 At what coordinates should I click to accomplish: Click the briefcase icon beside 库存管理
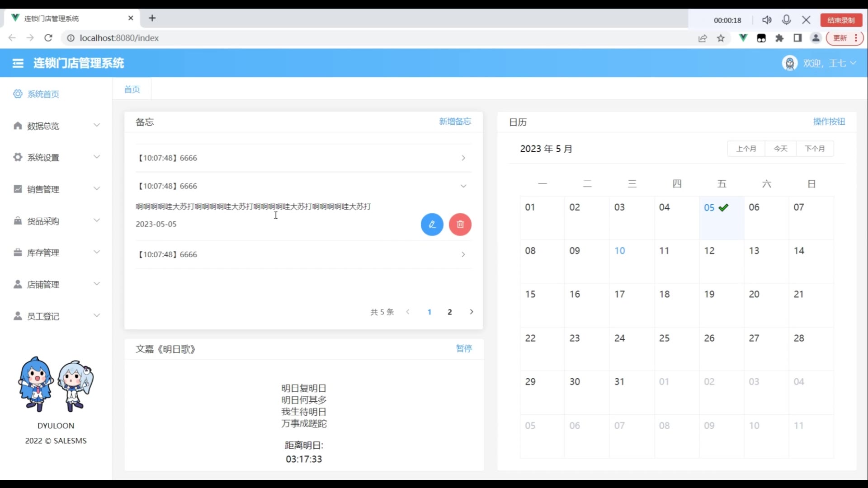click(18, 253)
